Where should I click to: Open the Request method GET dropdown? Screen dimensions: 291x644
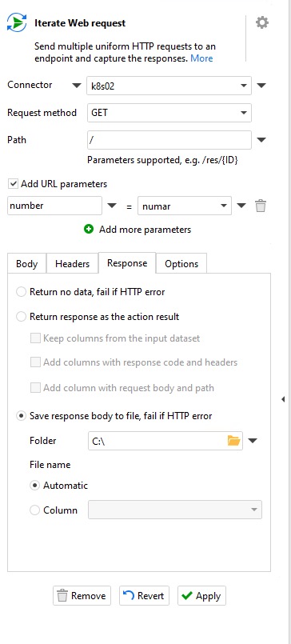[x=169, y=113]
